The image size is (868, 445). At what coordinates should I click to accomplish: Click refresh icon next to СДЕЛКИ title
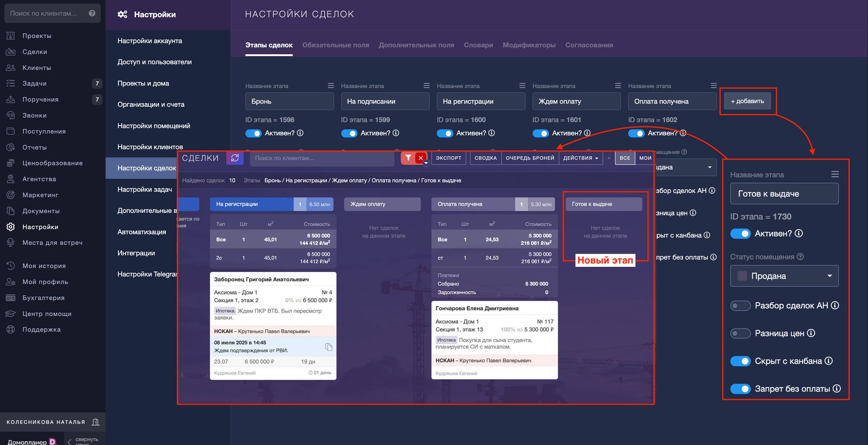point(235,158)
